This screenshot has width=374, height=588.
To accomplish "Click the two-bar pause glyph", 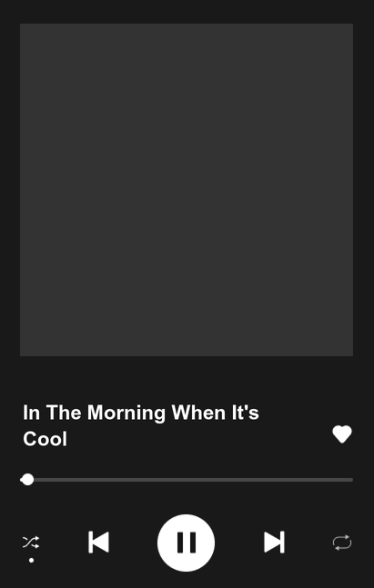I will pyautogui.click(x=187, y=543).
